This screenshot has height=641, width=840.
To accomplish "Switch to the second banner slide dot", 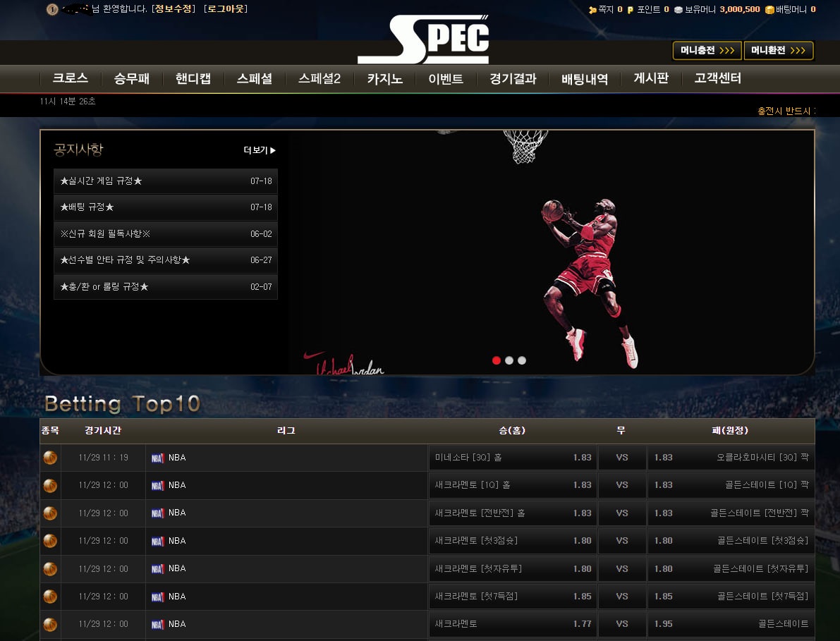I will tap(509, 360).
